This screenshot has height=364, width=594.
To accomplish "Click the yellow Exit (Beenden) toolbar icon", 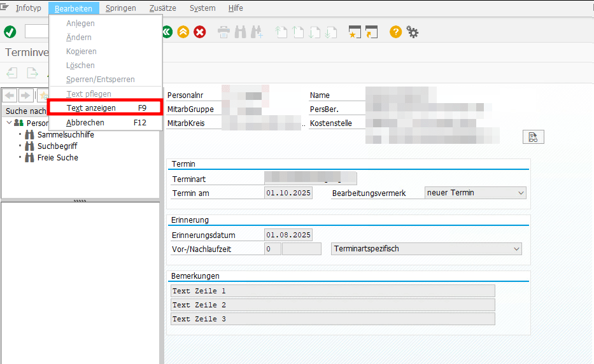I will [183, 32].
